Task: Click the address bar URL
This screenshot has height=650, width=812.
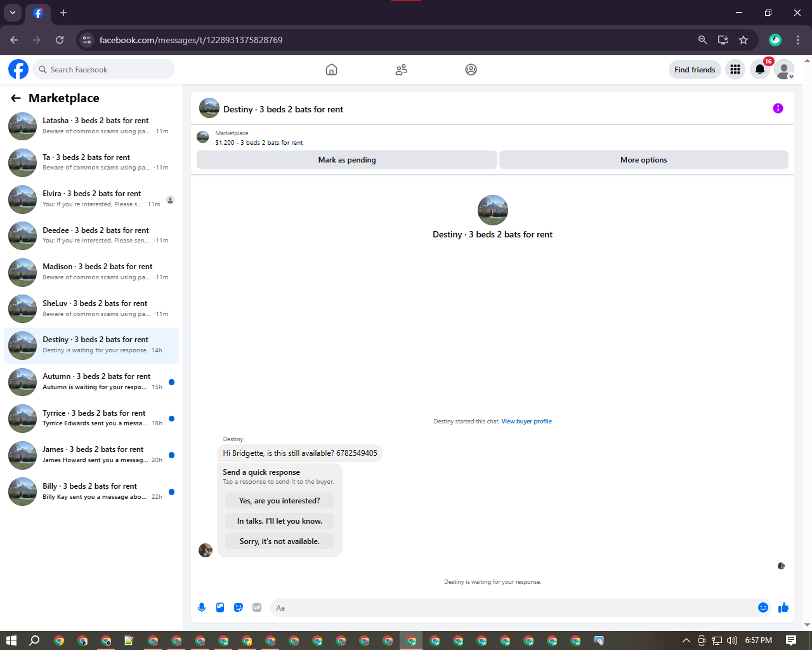Action: [191, 40]
